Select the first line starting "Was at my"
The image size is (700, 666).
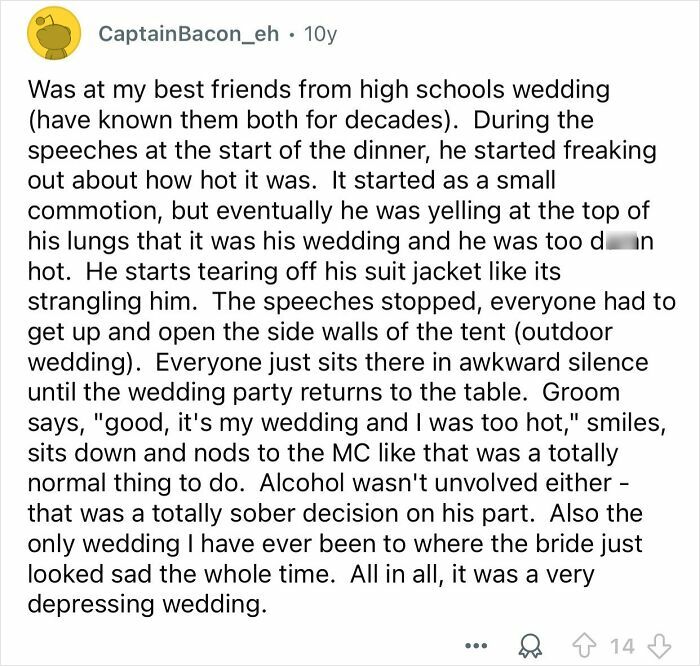[319, 89]
